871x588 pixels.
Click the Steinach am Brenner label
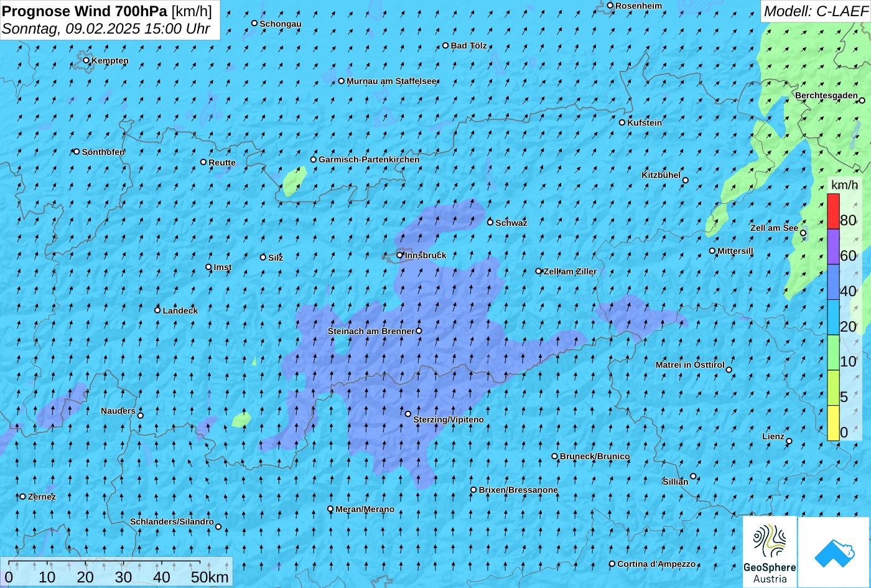[x=371, y=331]
